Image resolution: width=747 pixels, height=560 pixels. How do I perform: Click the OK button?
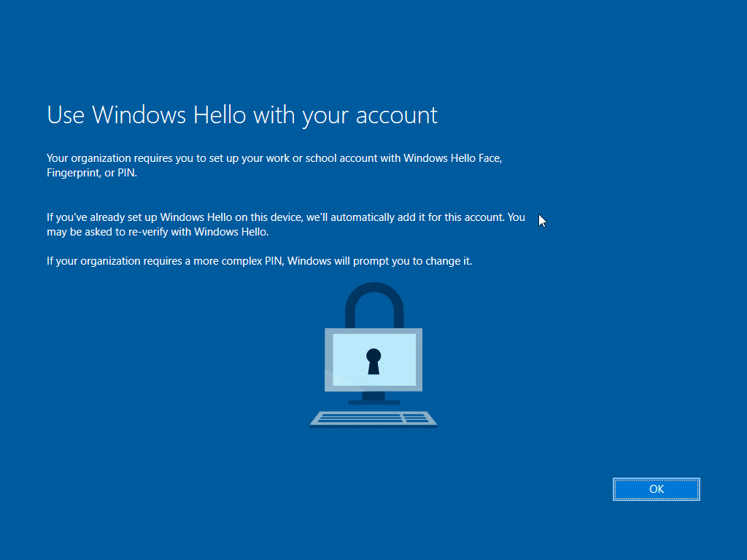tap(656, 489)
